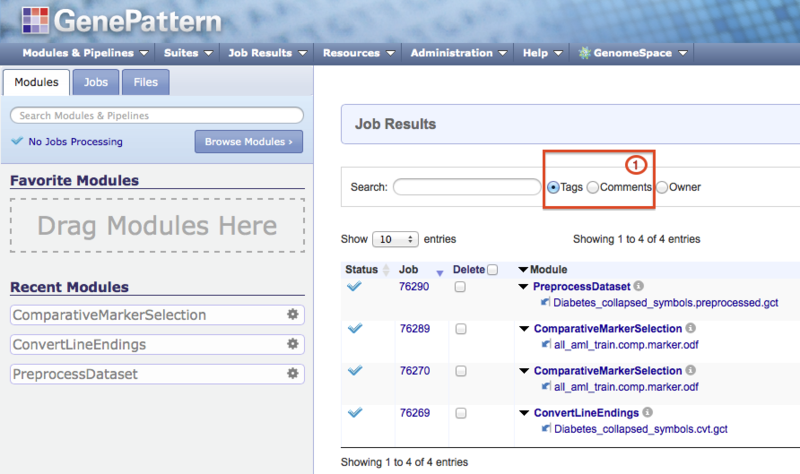Select the Tags search radio button
Image resolution: width=800 pixels, height=474 pixels.
coord(553,187)
